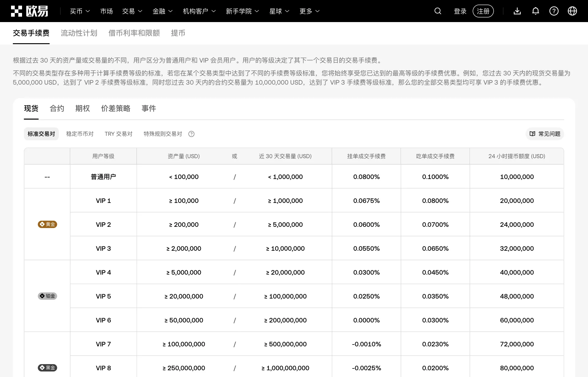Viewport: 588px width, 377px height.
Task: Click the 近 30 天交易量 (USD) header
Action: point(285,156)
